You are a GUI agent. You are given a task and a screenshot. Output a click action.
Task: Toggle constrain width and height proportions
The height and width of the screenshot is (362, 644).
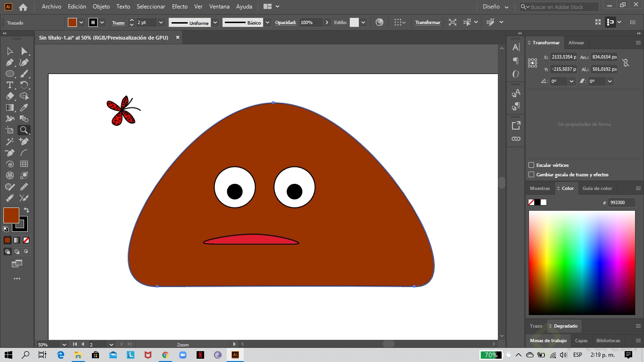[x=626, y=63]
